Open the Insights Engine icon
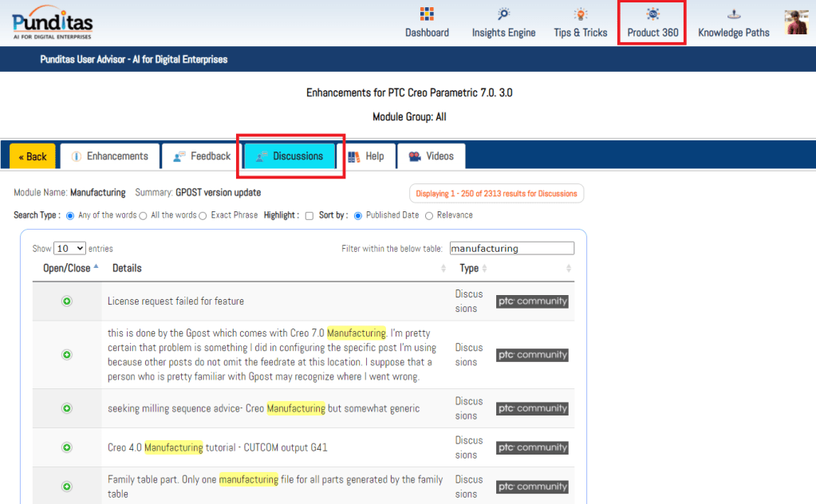The image size is (816, 504). coord(503,15)
